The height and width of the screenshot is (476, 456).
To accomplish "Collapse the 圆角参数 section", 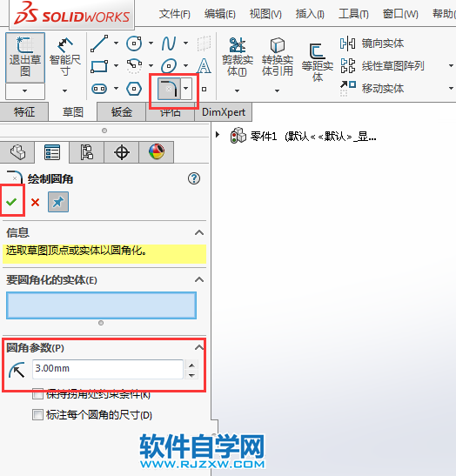I will pyautogui.click(x=199, y=347).
